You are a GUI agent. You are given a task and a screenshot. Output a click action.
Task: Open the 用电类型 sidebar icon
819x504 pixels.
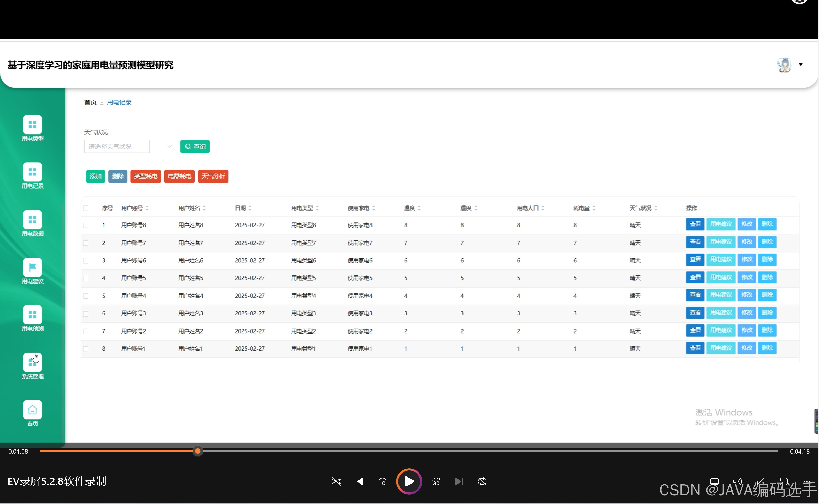point(32,125)
